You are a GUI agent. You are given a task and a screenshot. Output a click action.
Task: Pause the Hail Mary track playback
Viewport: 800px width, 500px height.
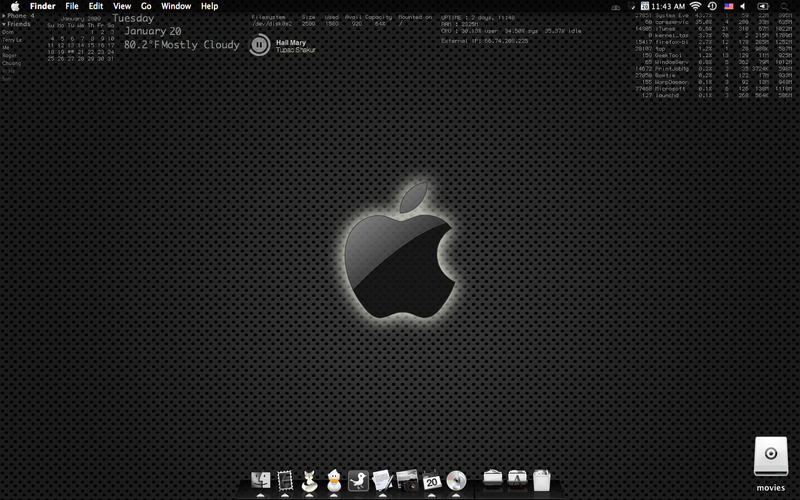point(259,45)
